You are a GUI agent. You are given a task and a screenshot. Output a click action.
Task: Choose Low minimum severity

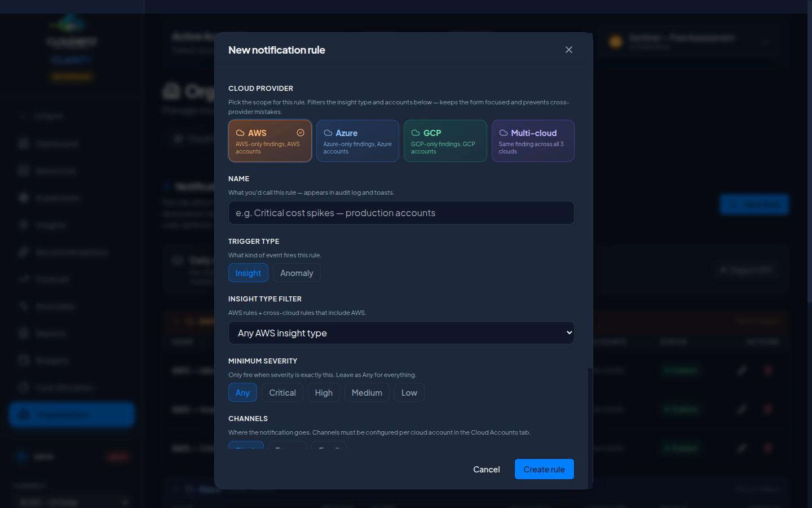[x=409, y=392]
